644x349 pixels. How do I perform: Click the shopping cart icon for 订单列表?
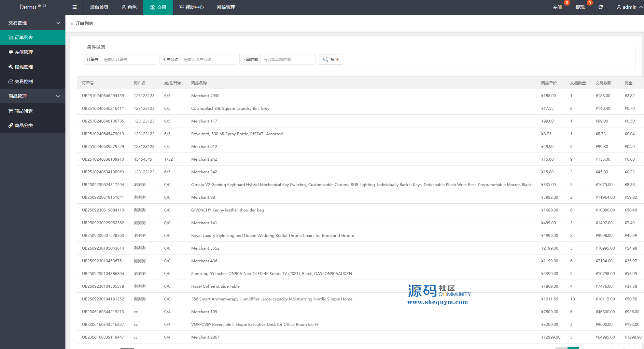[11, 37]
